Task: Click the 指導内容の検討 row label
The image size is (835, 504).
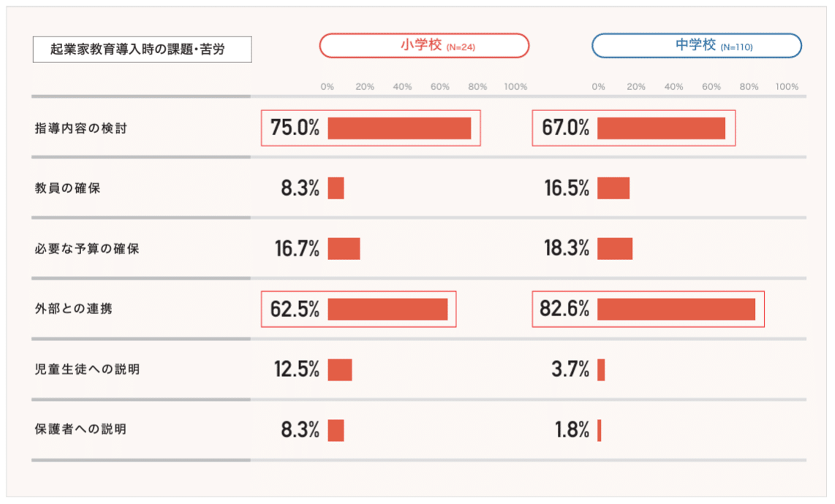Action: pyautogui.click(x=81, y=128)
